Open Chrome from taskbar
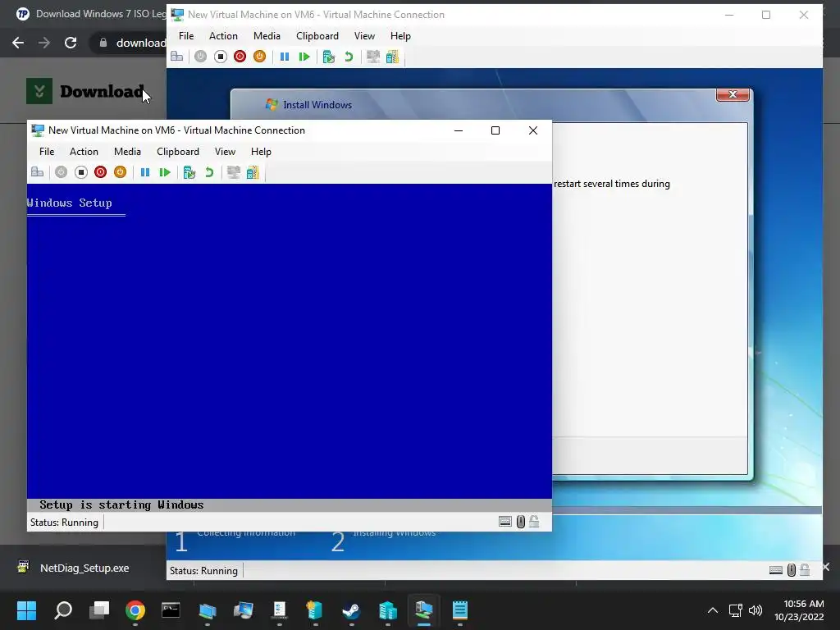Image resolution: width=840 pixels, height=630 pixels. point(135,610)
